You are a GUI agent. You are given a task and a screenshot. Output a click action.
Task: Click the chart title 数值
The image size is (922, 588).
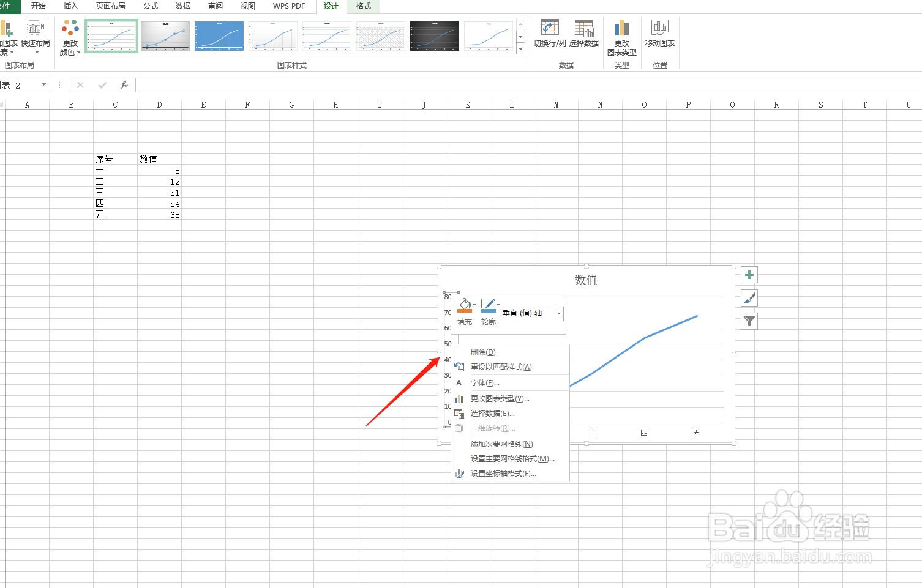pyautogui.click(x=586, y=280)
